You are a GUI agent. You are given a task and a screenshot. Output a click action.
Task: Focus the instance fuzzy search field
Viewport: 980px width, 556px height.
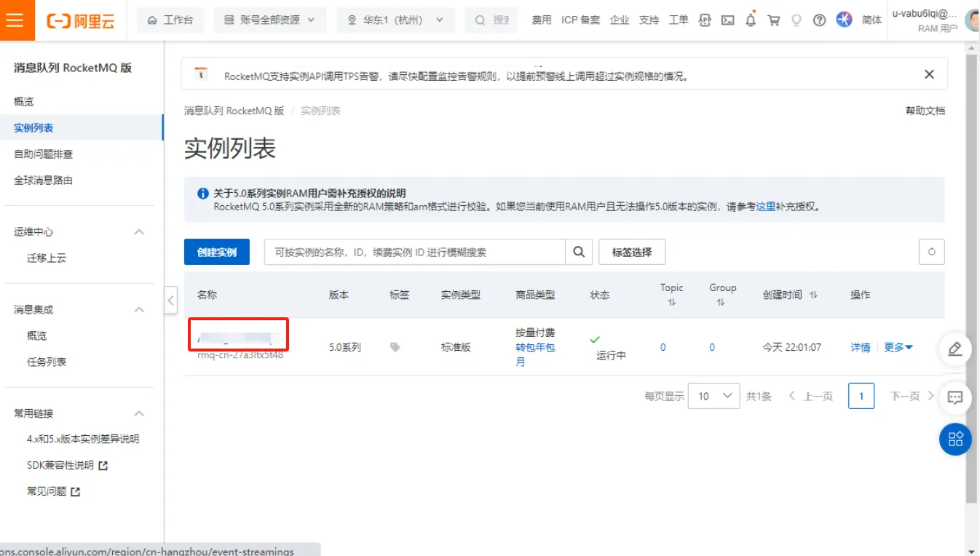(x=415, y=253)
